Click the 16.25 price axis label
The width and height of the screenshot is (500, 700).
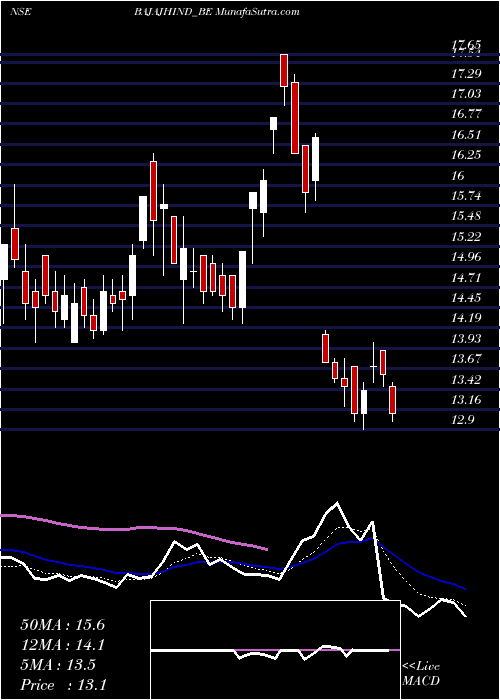click(x=466, y=155)
